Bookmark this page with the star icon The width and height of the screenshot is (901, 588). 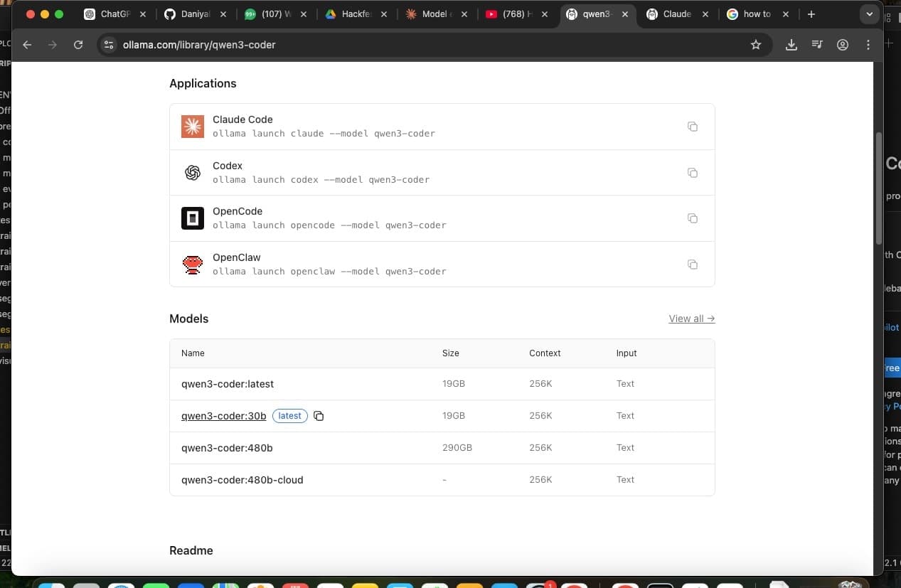point(756,45)
